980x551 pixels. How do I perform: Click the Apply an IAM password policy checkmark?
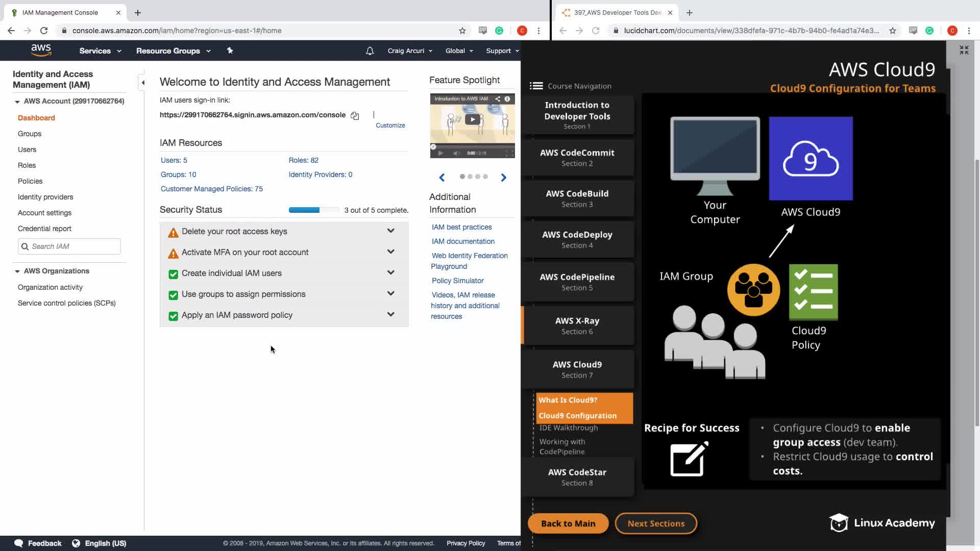tap(173, 316)
